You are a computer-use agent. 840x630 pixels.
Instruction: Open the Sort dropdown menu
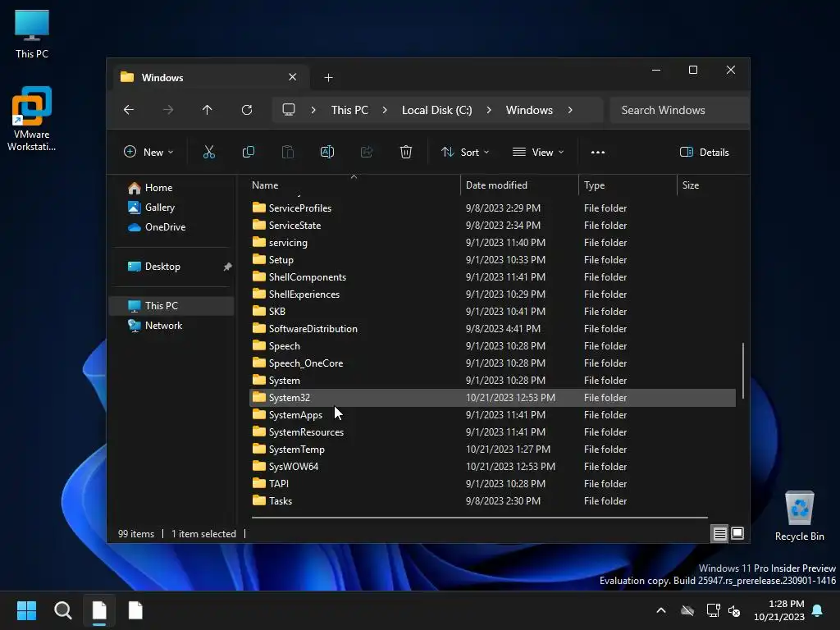[x=465, y=153]
